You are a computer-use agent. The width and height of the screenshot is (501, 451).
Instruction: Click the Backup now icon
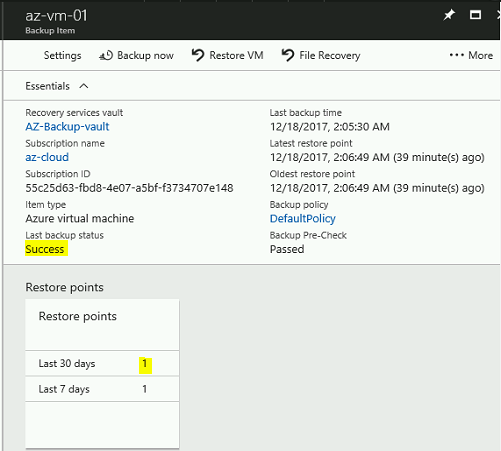coord(106,55)
